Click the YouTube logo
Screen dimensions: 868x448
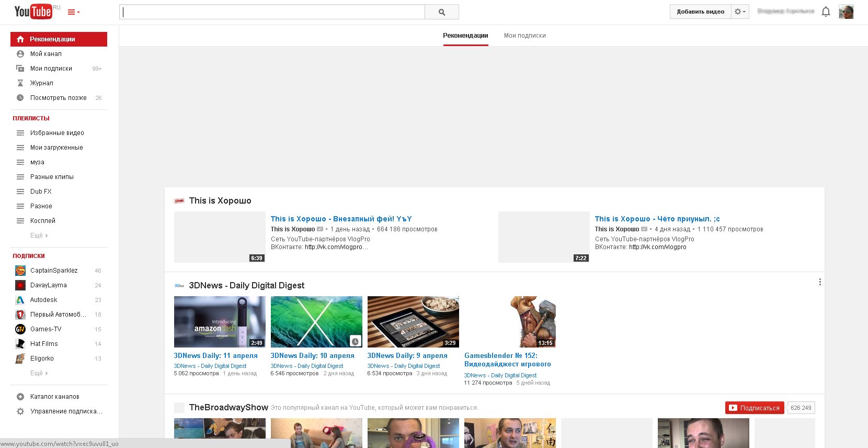pyautogui.click(x=33, y=12)
